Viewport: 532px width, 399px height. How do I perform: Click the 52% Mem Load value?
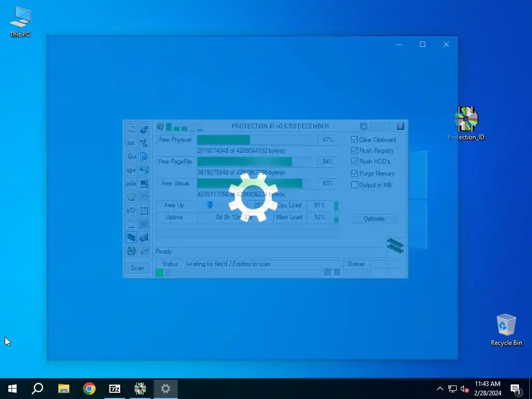tap(320, 217)
